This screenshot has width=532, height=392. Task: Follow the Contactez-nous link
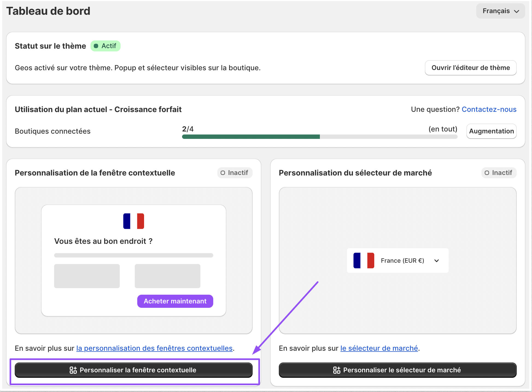(x=489, y=109)
